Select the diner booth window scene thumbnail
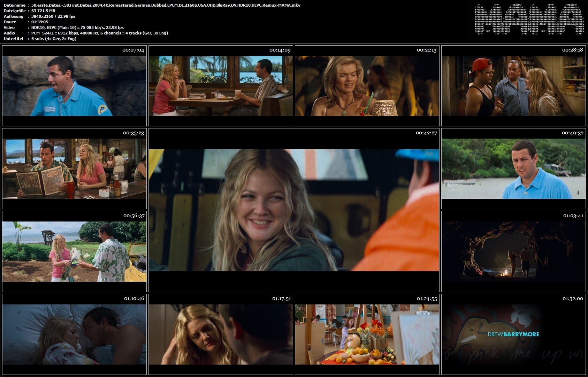The height and width of the screenshot is (377, 588). pos(221,86)
